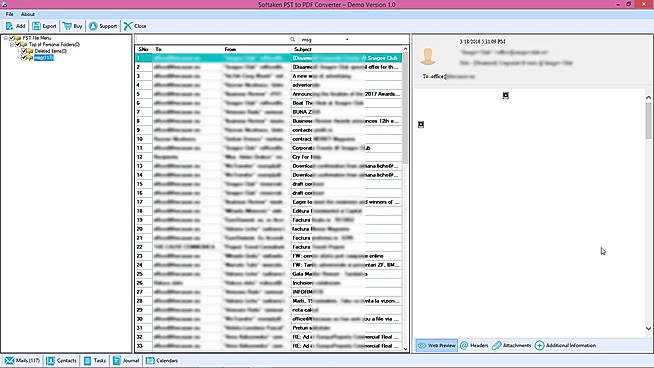This screenshot has width=654, height=368.
Task: Select email row with subject 'A new way of advertising'
Action: 269,76
